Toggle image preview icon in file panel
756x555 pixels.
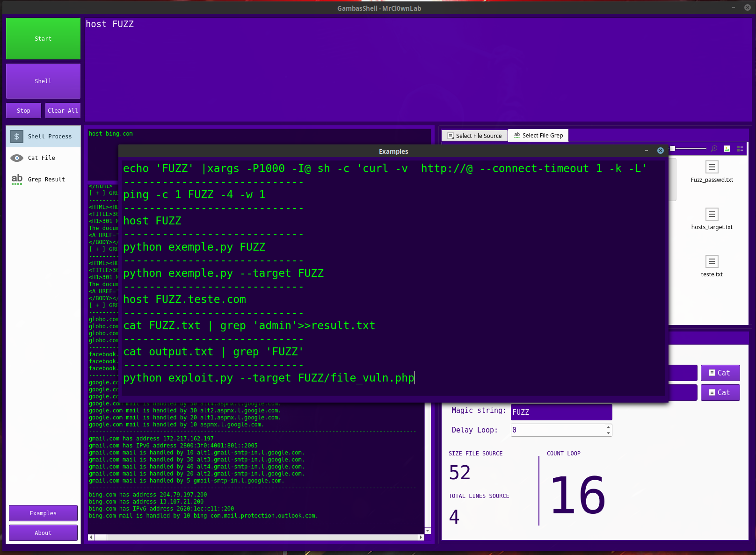tap(727, 149)
